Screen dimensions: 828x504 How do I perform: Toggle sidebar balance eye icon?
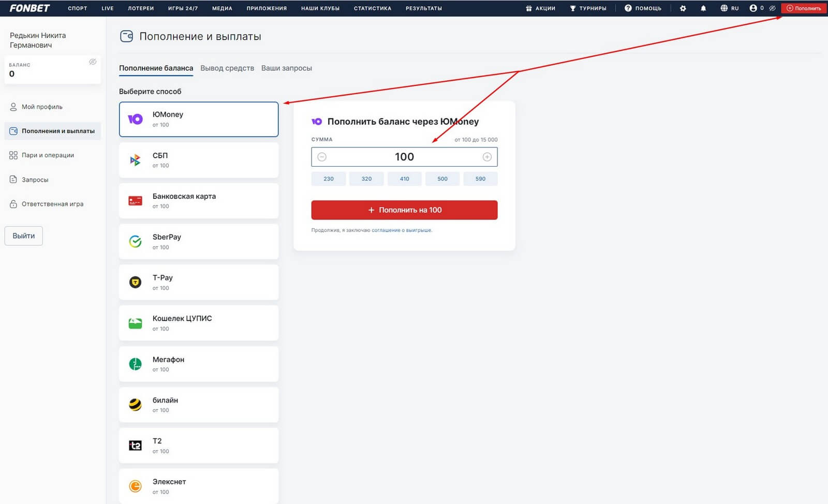[93, 62]
